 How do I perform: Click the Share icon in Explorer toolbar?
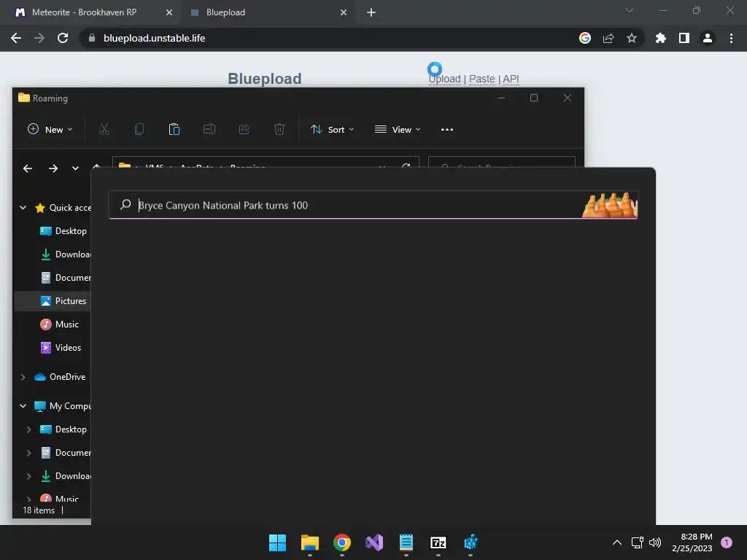(x=244, y=129)
